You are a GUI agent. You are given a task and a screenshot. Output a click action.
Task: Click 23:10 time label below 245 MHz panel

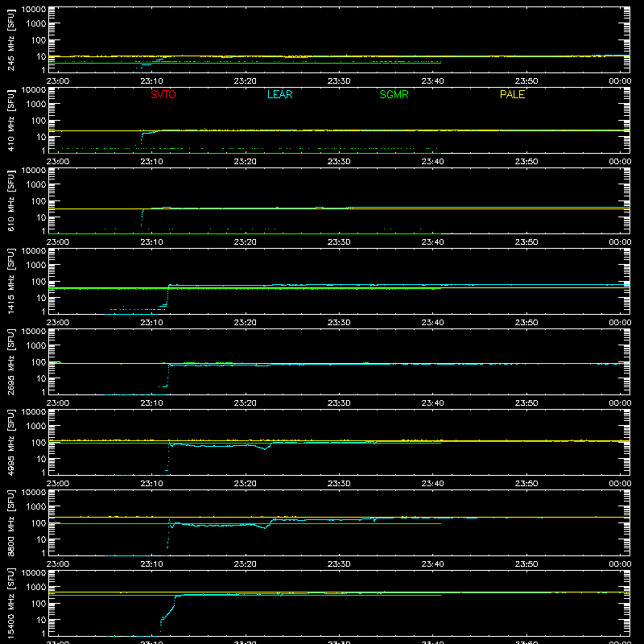pyautogui.click(x=151, y=81)
